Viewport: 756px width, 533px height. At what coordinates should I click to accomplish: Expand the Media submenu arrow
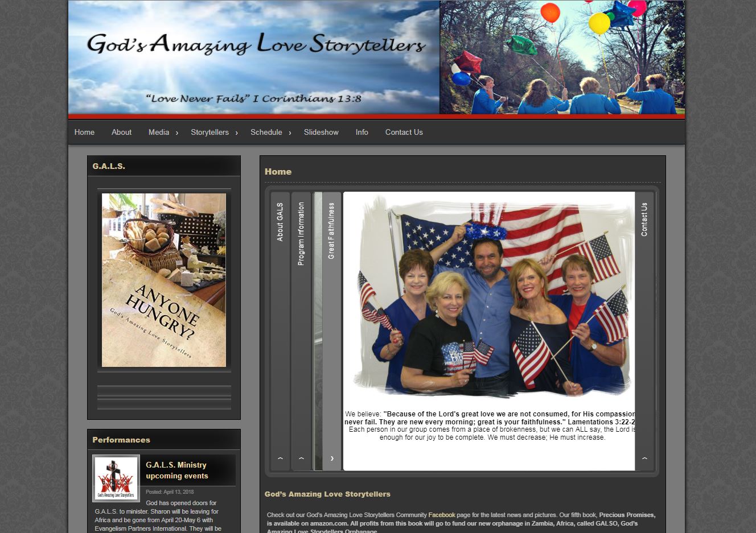[177, 133]
